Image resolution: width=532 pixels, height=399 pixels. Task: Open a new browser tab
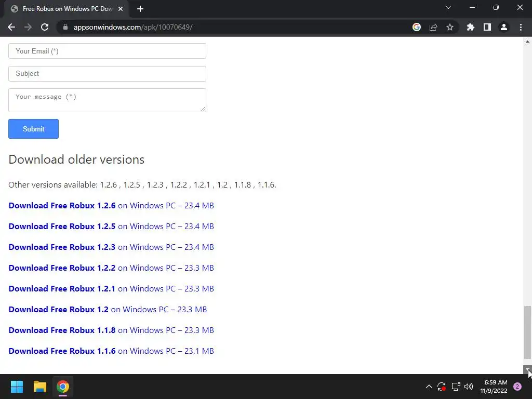(140, 9)
